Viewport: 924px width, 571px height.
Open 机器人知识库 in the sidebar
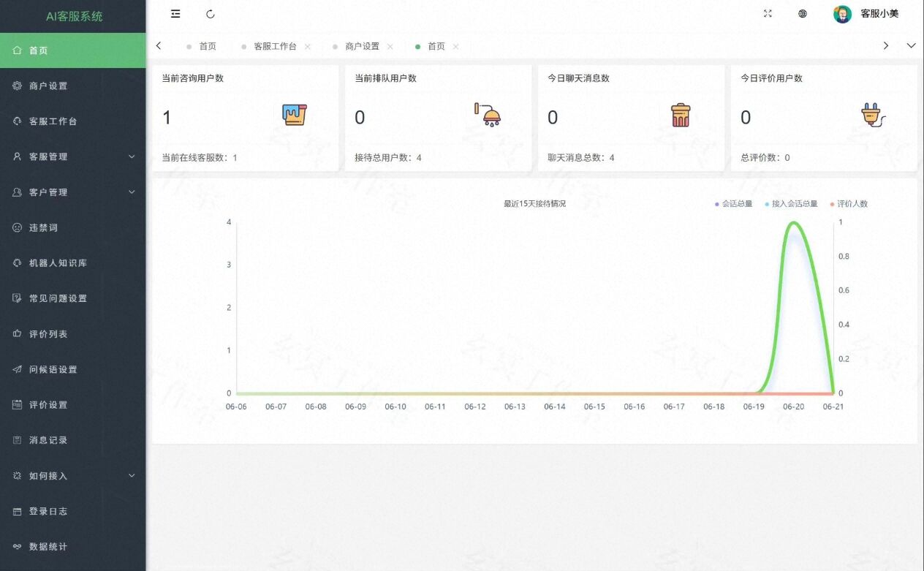point(73,263)
